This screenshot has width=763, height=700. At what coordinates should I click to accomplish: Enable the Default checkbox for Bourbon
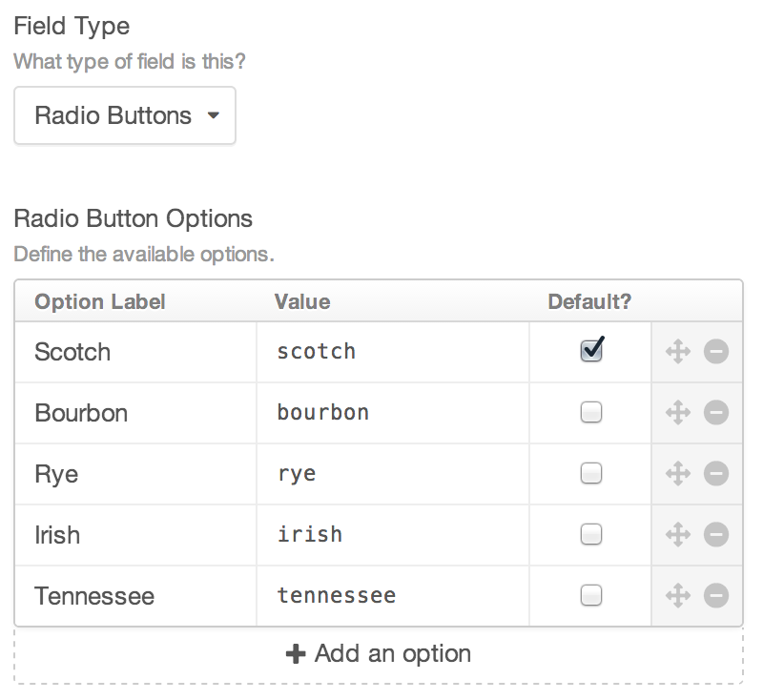[x=589, y=412]
